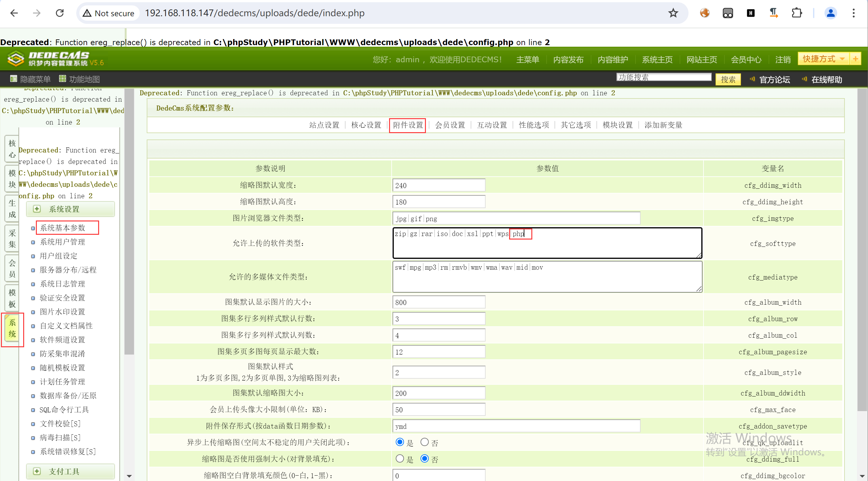Open 官方论坛 link
This screenshot has height=481, width=868.
coord(774,79)
